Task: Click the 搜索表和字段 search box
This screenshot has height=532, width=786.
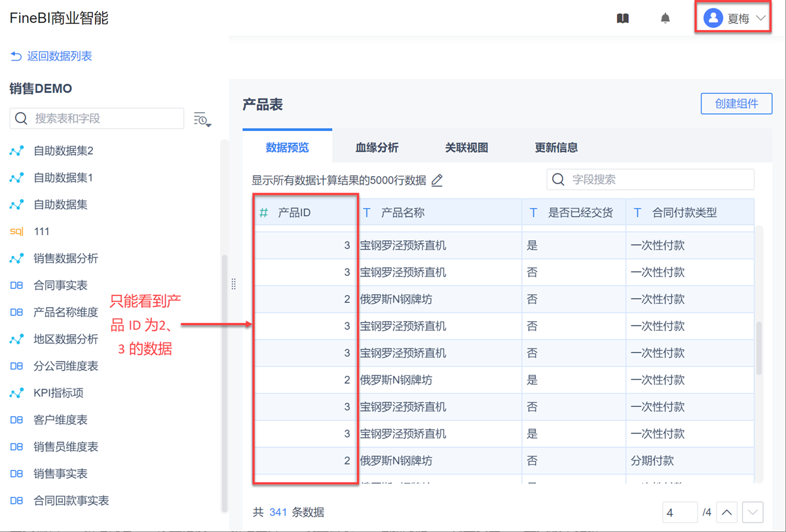Action: point(97,119)
